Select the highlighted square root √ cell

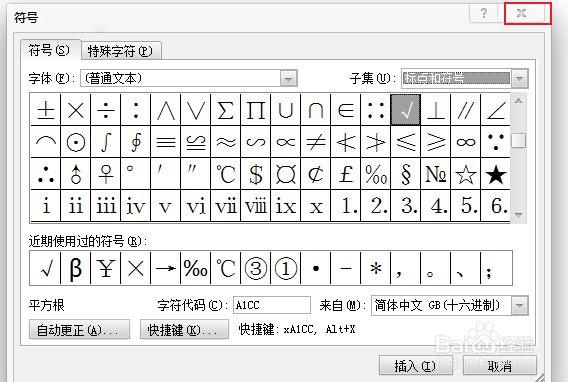[406, 110]
